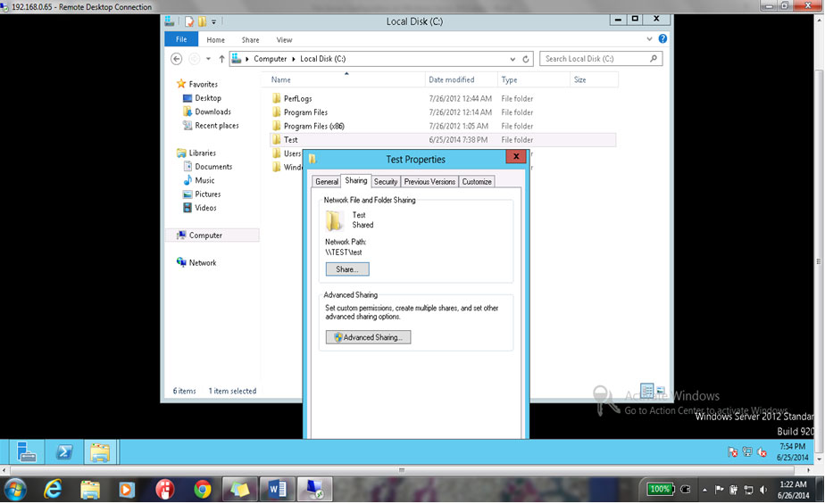Close the Test Properties dialog
Viewport: 825px width, 504px height.
(x=516, y=157)
